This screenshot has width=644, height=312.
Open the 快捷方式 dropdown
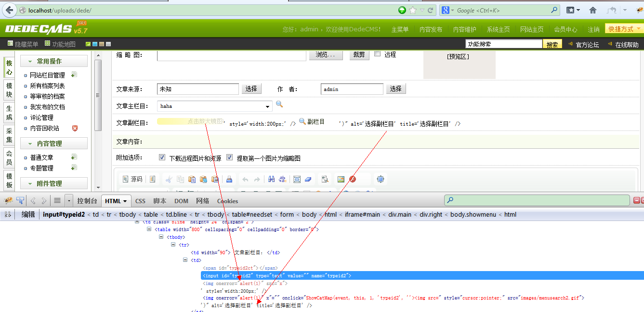pyautogui.click(x=624, y=29)
